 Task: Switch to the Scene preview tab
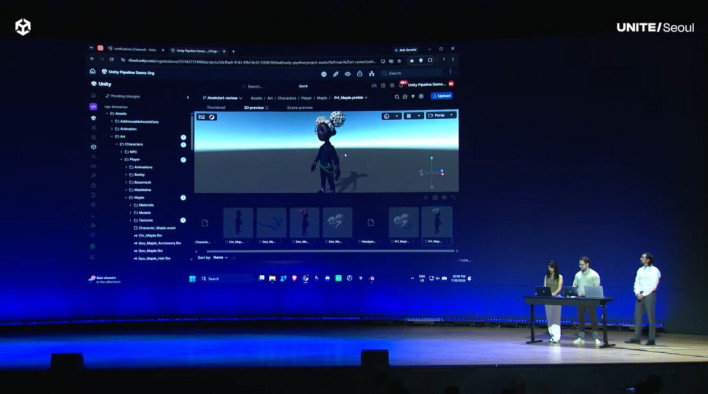click(300, 108)
